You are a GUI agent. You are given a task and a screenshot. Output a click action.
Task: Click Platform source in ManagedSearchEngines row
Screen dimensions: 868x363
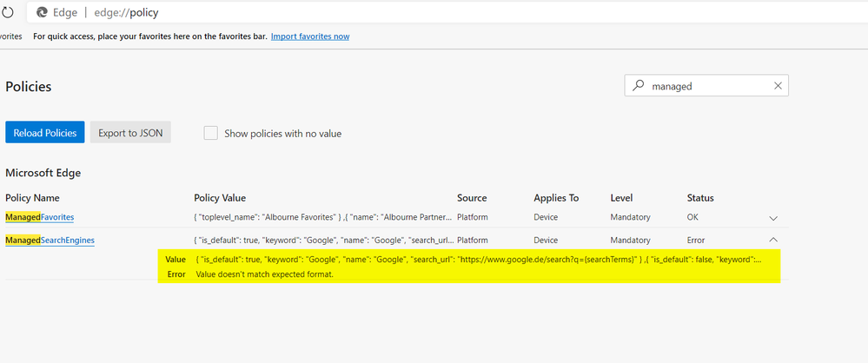(x=472, y=241)
